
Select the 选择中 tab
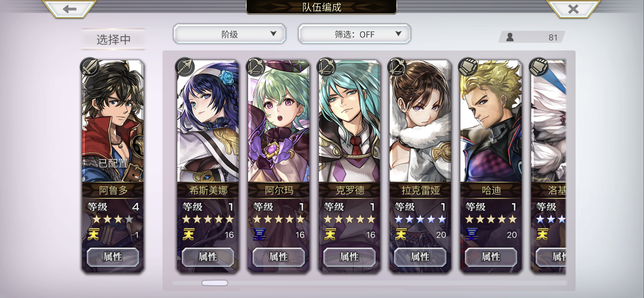pyautogui.click(x=113, y=39)
